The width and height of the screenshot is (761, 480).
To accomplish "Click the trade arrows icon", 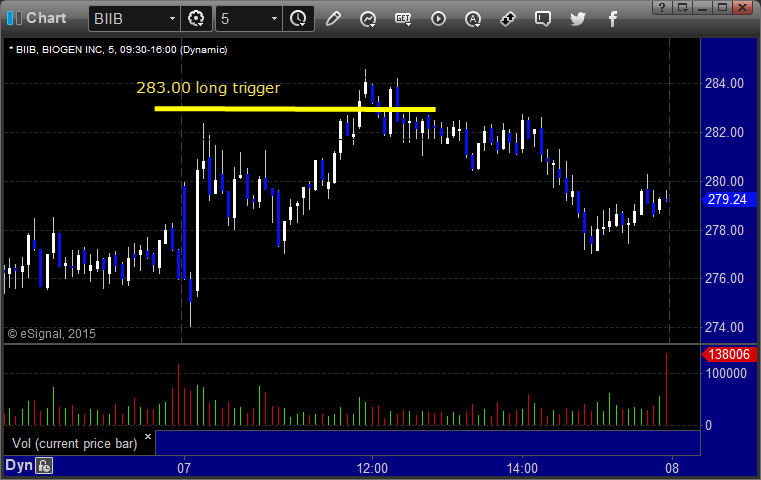I will coord(508,19).
